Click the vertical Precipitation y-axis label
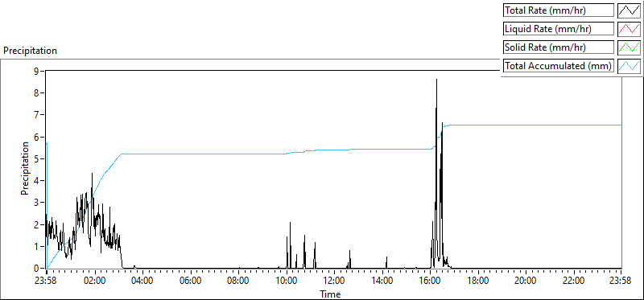The width and height of the screenshot is (644, 300). tap(25, 168)
